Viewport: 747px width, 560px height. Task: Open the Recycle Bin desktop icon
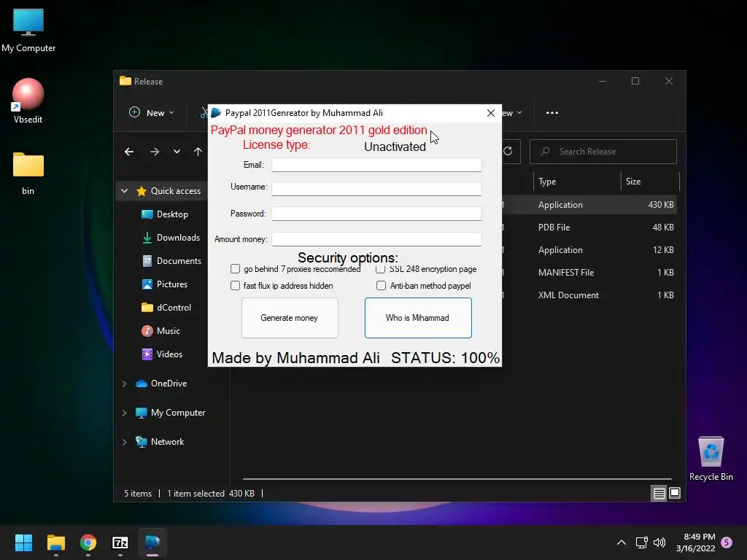click(x=711, y=458)
